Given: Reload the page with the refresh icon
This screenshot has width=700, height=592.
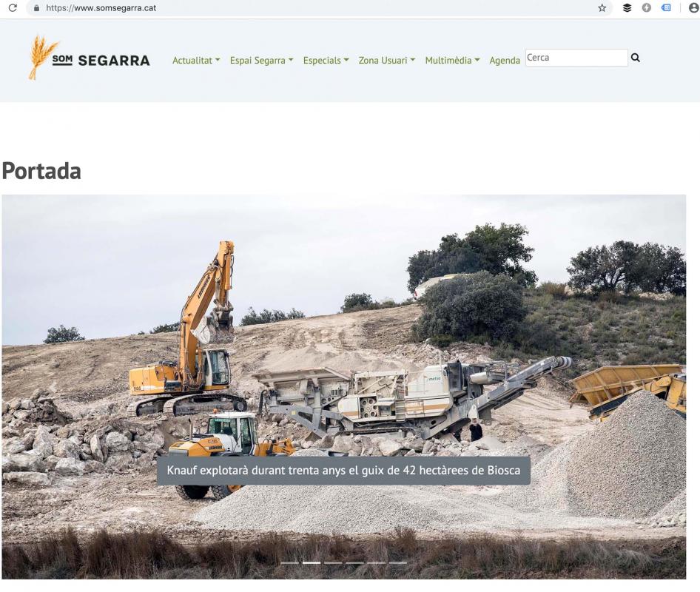Looking at the screenshot, I should pos(13,8).
